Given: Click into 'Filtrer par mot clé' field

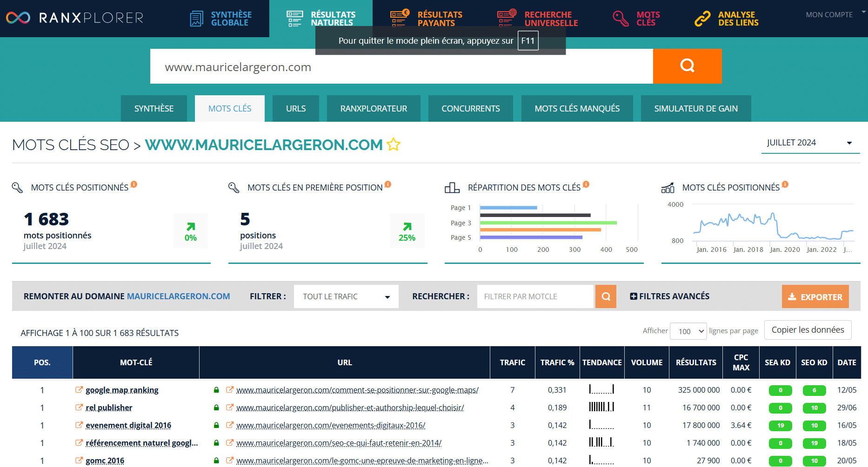Looking at the screenshot, I should pos(535,296).
